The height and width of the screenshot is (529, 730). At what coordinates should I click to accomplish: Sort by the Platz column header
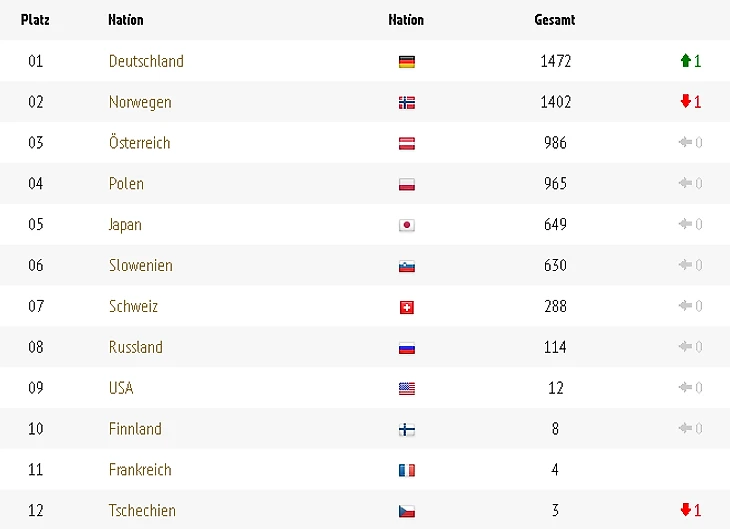point(35,20)
